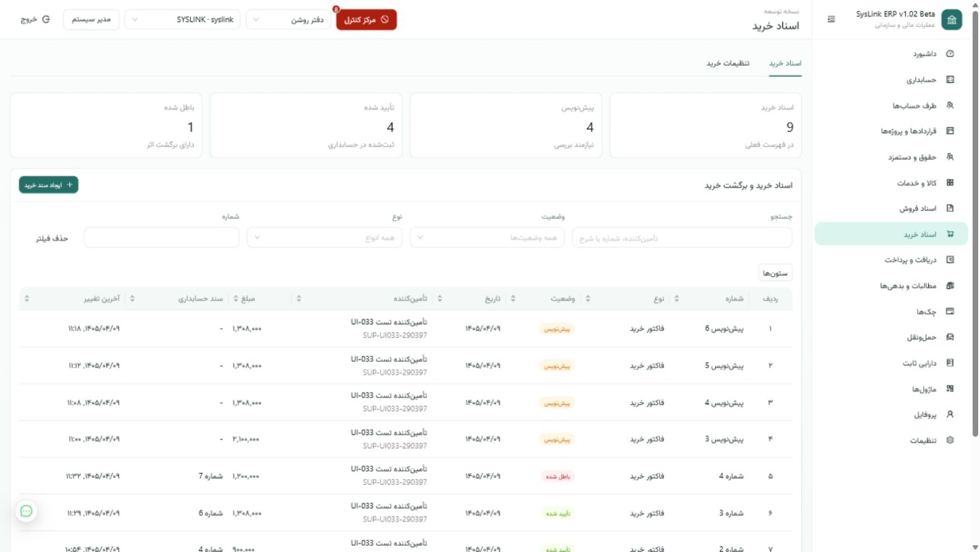Sort table by مبلغ column arrows
The image size is (980, 552).
tap(235, 299)
